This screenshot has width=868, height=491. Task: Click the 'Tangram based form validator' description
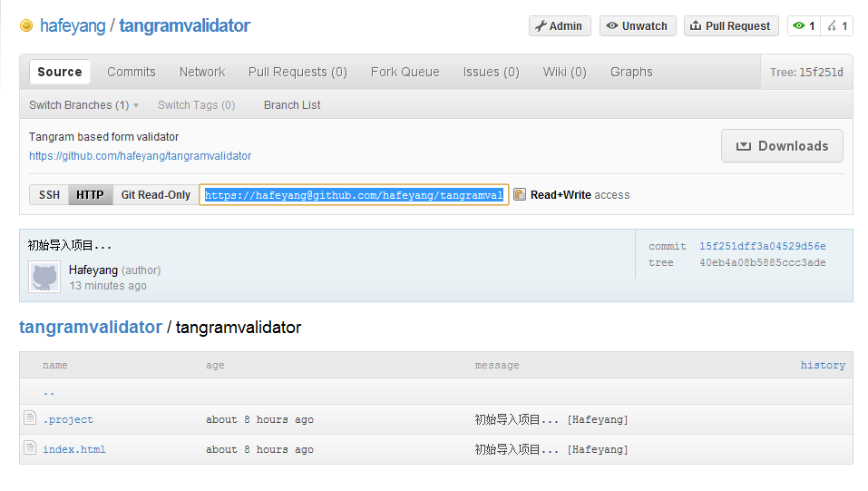(x=103, y=136)
